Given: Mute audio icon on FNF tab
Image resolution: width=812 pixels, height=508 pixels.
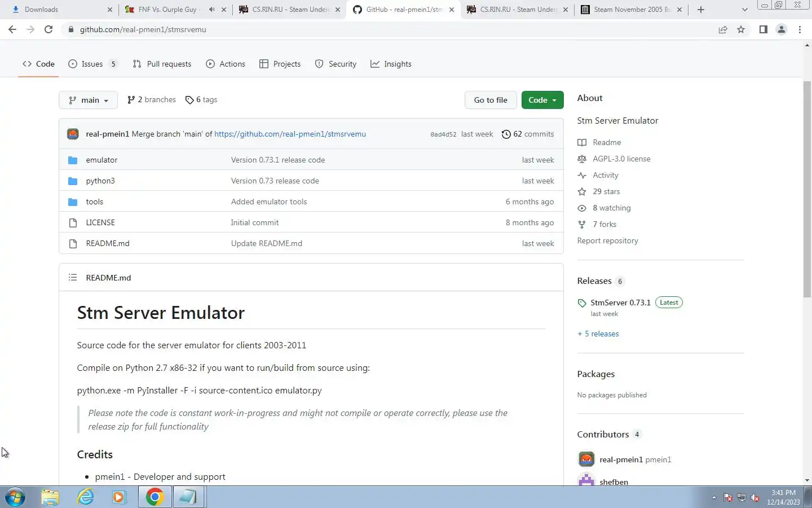Looking at the screenshot, I should pos(211,10).
